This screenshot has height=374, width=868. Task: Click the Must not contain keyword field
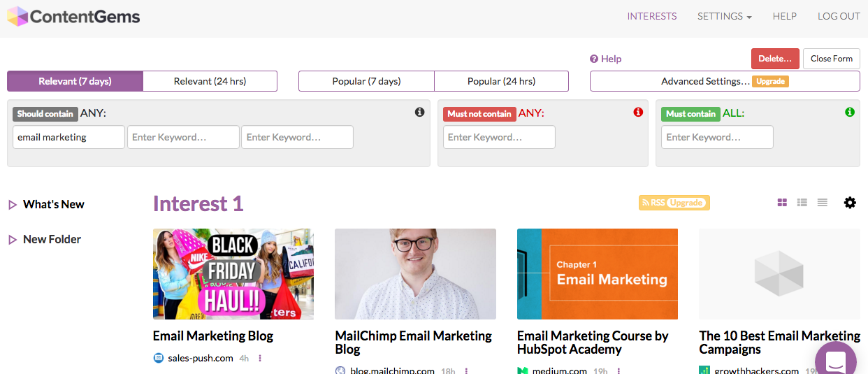(x=499, y=137)
